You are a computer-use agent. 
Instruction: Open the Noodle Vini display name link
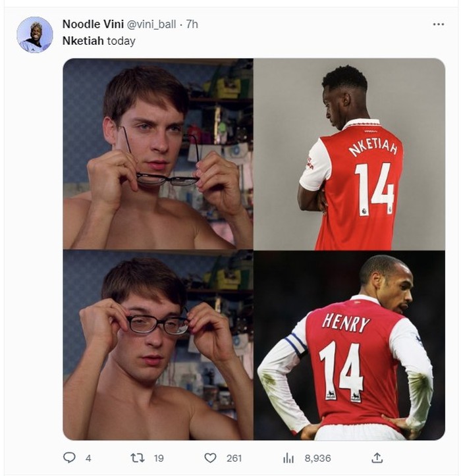[x=93, y=24]
